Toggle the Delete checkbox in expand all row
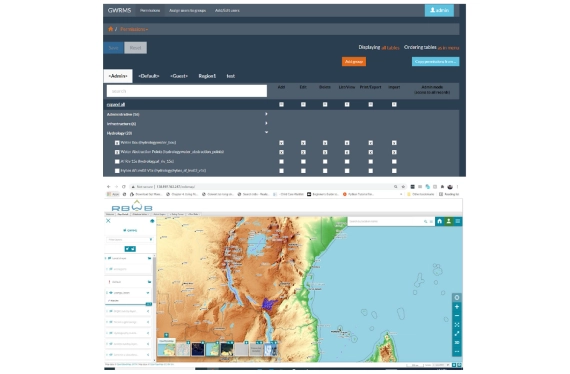This screenshot has height=374, width=570. pyautogui.click(x=325, y=104)
